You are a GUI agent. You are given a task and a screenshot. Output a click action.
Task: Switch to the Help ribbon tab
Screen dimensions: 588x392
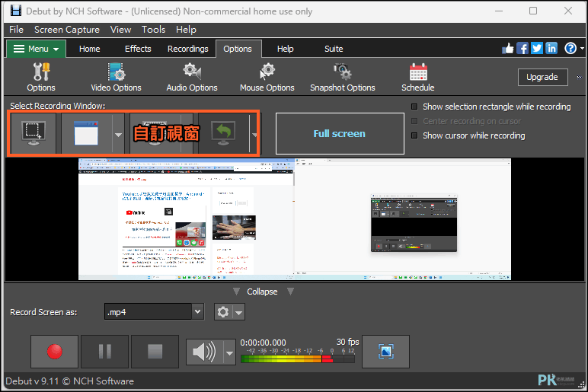(286, 49)
